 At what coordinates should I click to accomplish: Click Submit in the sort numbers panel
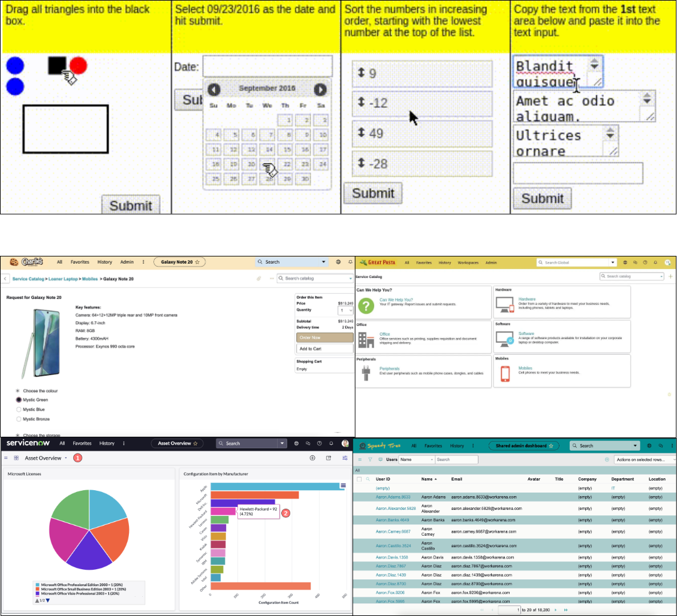tap(373, 194)
